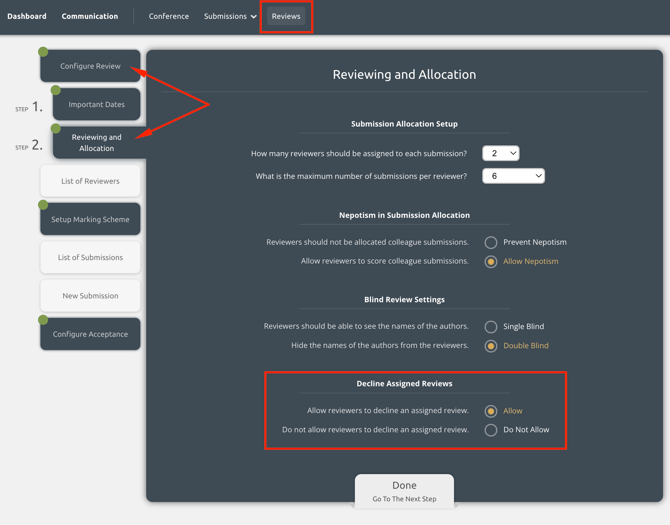
Task: Open the List of Reviewers
Action: 90,181
